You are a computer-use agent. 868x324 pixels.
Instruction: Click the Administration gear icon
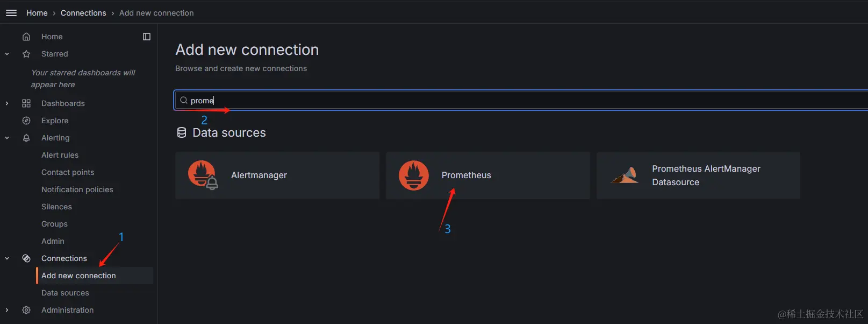point(26,310)
